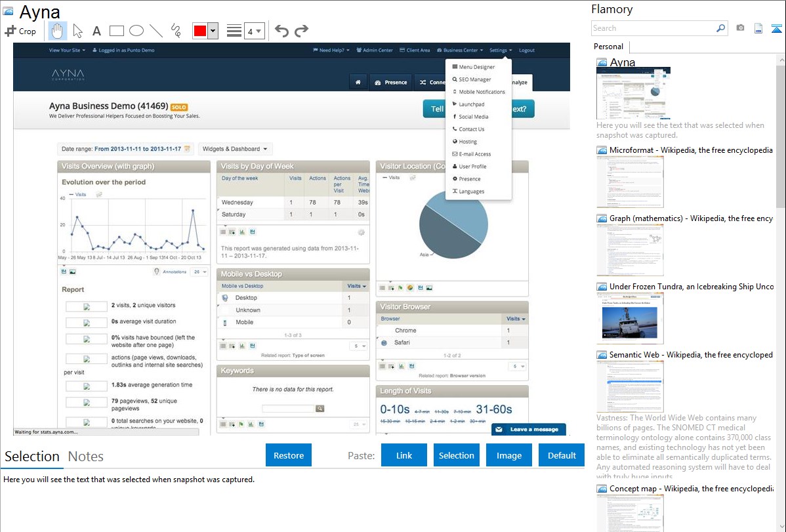Choose the text annotation tool

coord(96,31)
